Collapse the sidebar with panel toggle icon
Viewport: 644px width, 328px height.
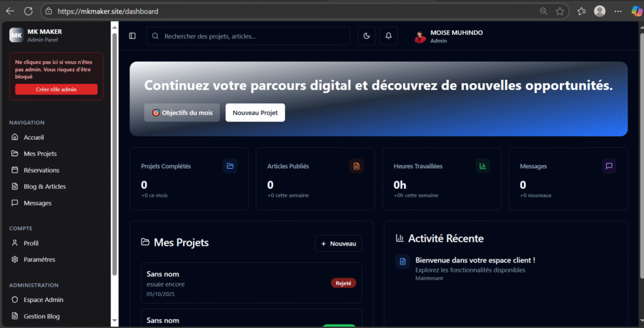[132, 37]
